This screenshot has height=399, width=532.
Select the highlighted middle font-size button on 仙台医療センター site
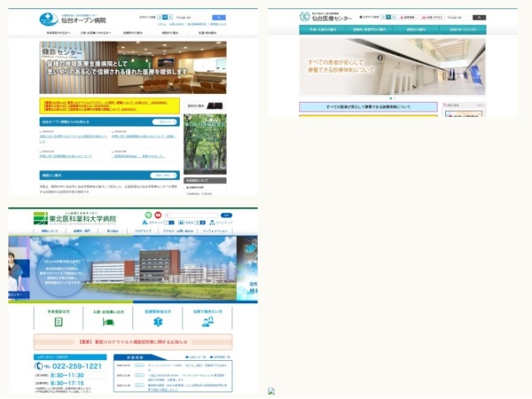click(x=388, y=17)
